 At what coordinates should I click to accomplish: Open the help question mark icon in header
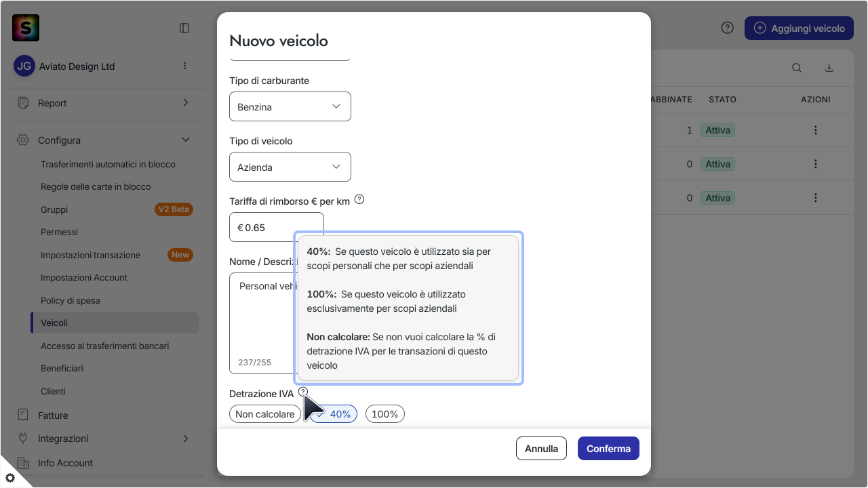728,28
